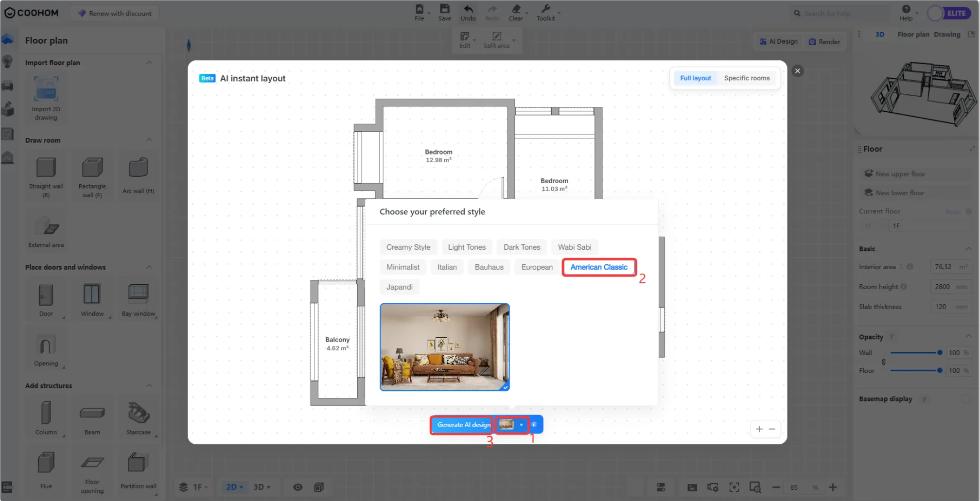Select the Opening icon
980x501 pixels.
tap(46, 345)
